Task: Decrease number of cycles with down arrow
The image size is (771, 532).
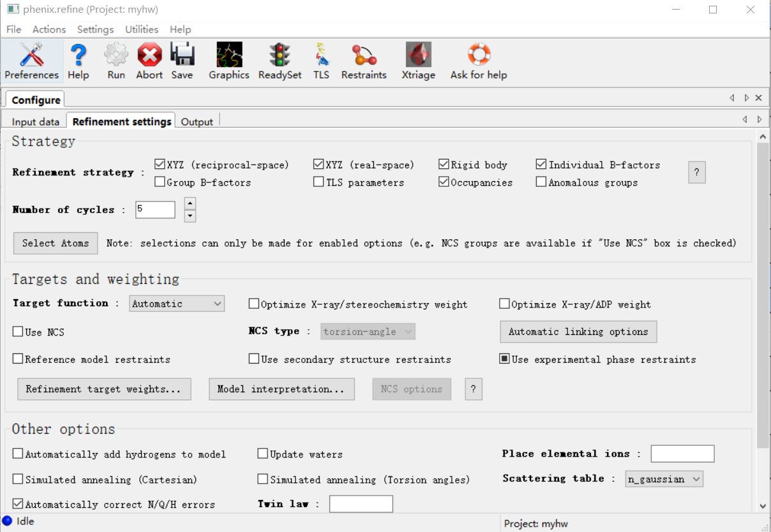Action: (190, 216)
